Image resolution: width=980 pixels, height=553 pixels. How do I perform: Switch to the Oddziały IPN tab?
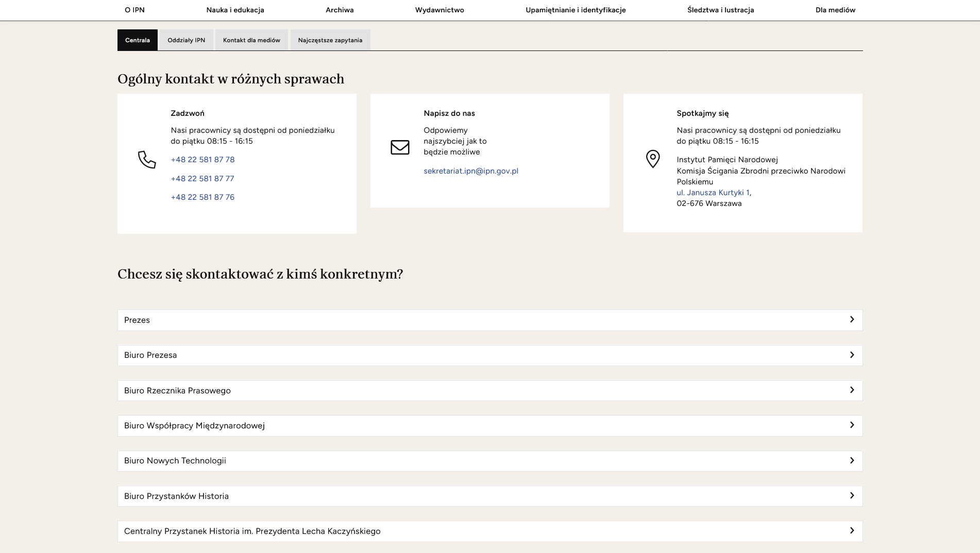[x=186, y=40]
